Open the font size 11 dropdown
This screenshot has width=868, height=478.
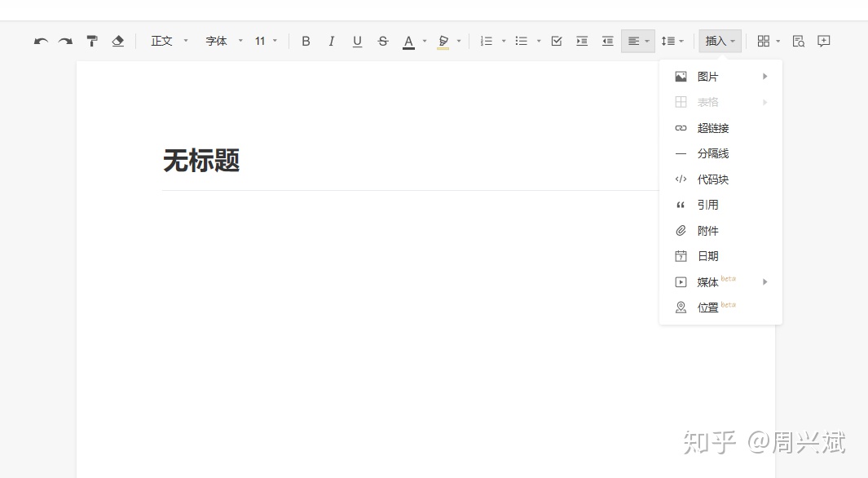tap(266, 41)
